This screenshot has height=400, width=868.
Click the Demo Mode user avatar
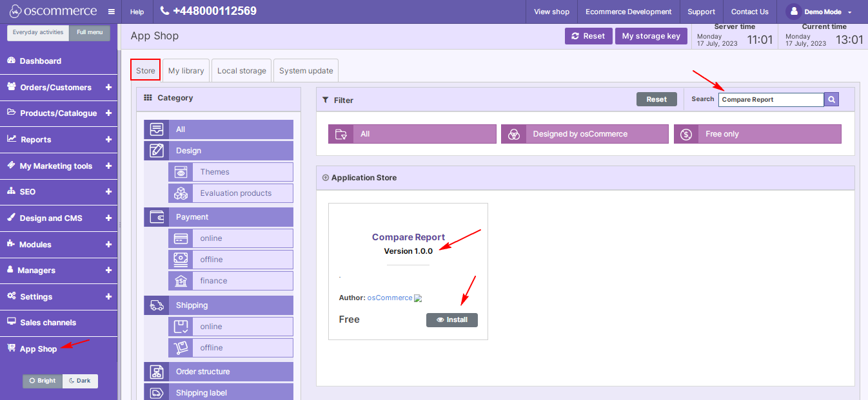point(794,12)
